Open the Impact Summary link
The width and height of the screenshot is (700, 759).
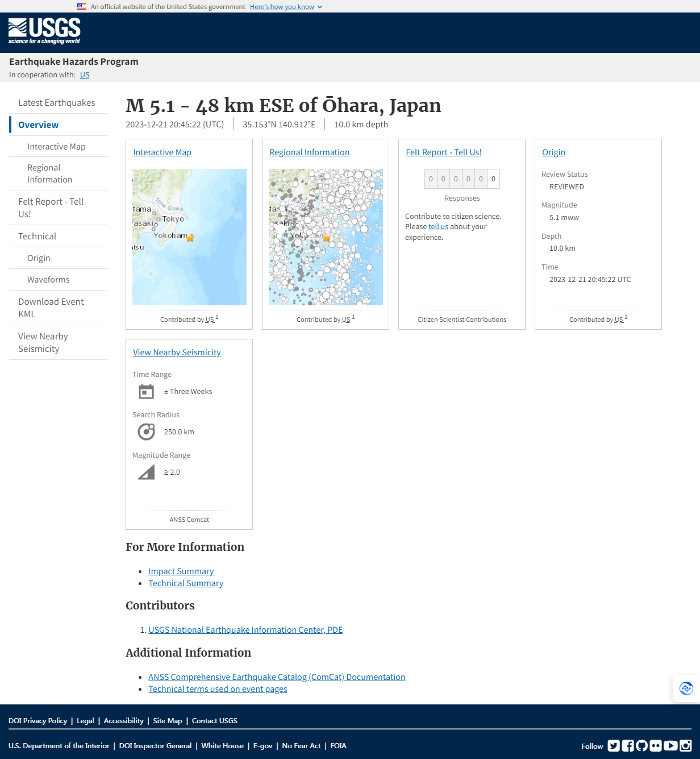181,571
